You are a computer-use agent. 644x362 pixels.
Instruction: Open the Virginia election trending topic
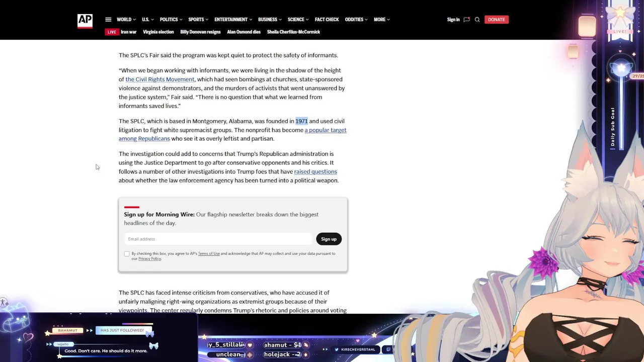click(x=158, y=32)
